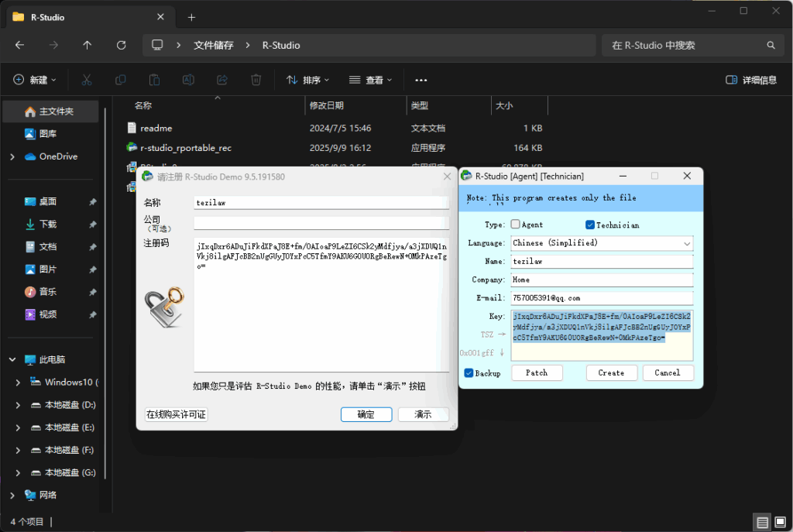Image resolution: width=793 pixels, height=532 pixels.
Task: Refresh the R-Studio folder view
Action: pos(122,45)
